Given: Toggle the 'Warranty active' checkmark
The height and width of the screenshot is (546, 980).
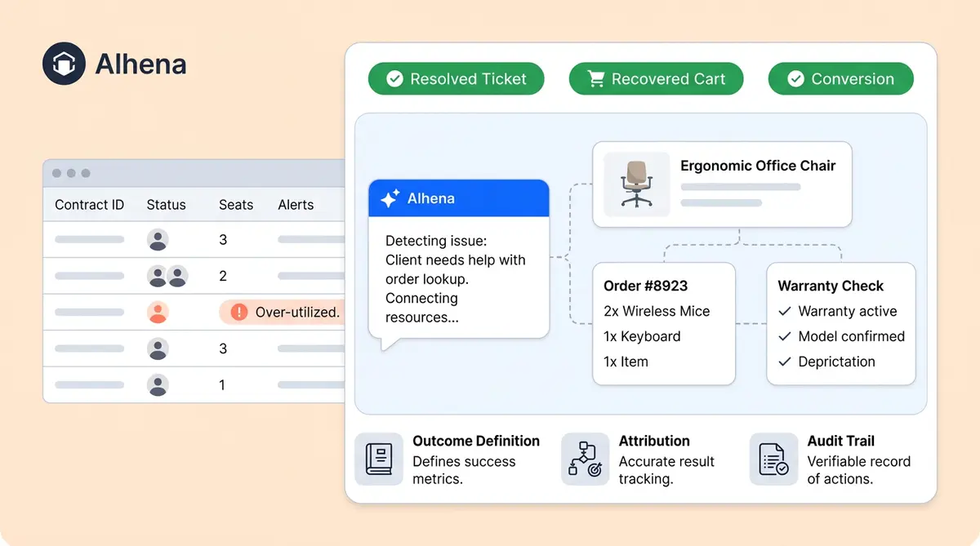Looking at the screenshot, I should click(x=785, y=311).
